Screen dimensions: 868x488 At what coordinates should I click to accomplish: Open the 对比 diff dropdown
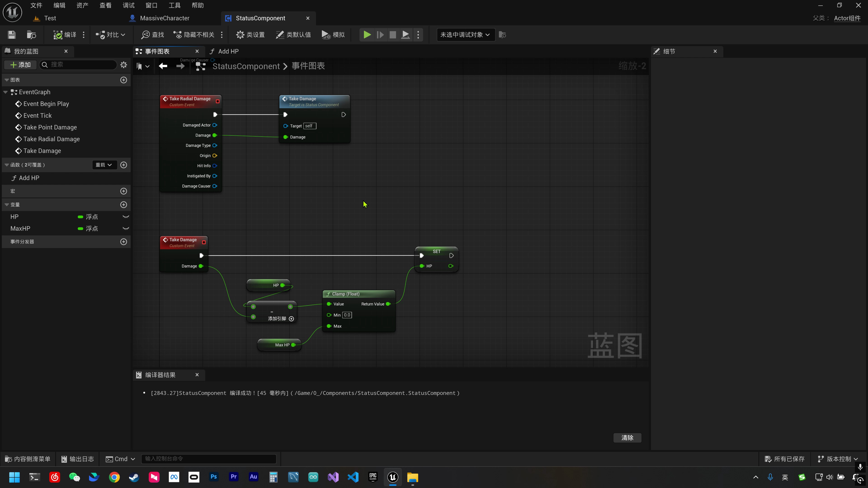(x=111, y=35)
